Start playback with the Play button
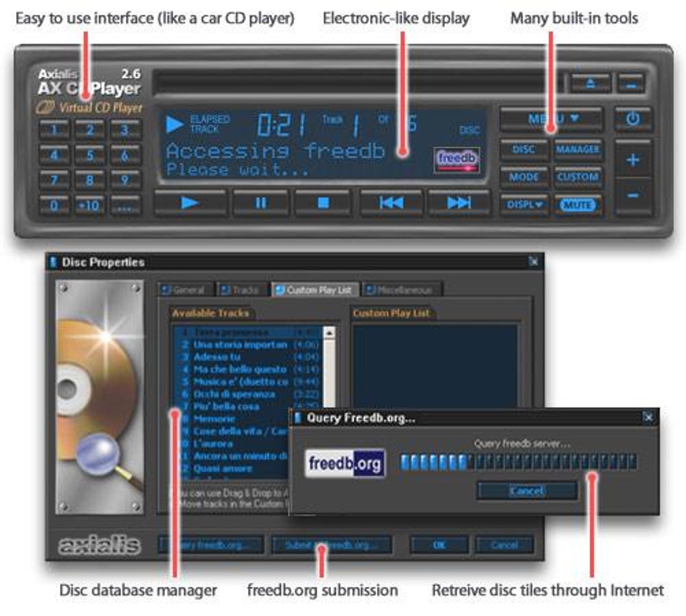Image resolution: width=686 pixels, height=616 pixels. click(x=190, y=204)
